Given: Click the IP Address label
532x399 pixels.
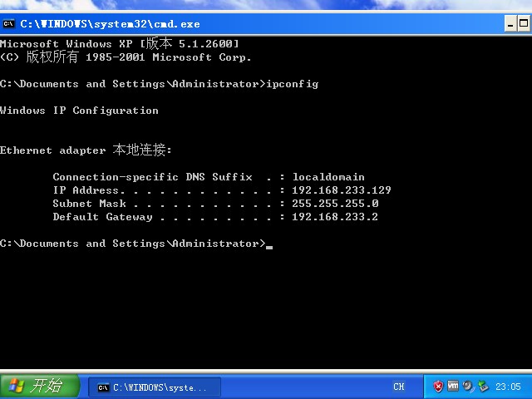Looking at the screenshot, I should pyautogui.click(x=86, y=190).
